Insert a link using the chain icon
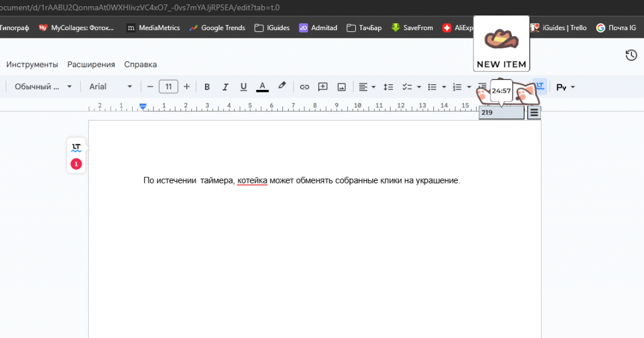644x338 pixels. [304, 87]
